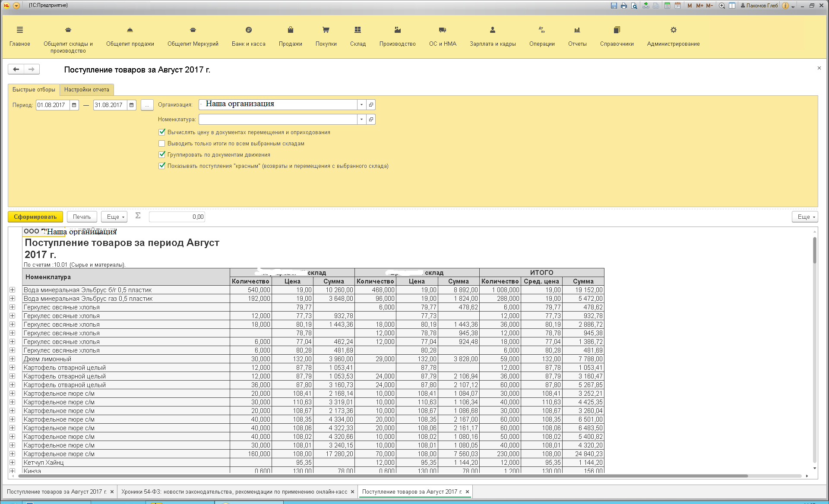Switch to Быстрые отборы tab

tap(34, 90)
